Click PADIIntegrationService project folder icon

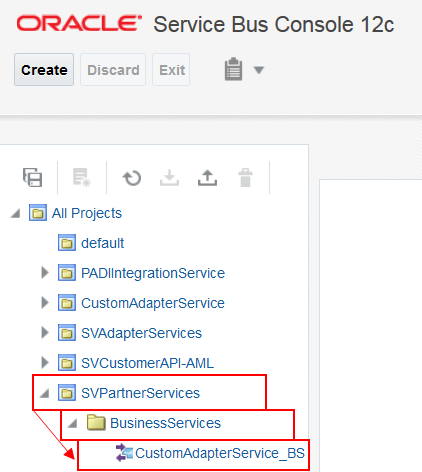pyautogui.click(x=67, y=272)
